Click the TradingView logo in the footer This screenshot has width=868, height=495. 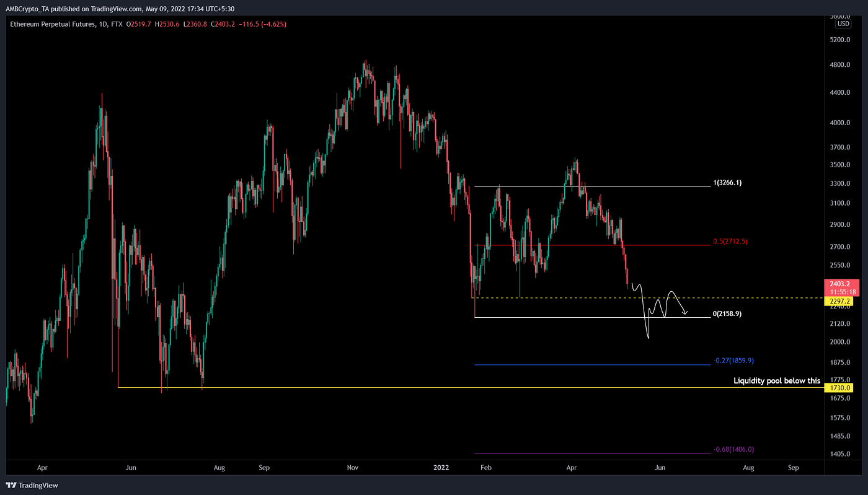[29, 485]
